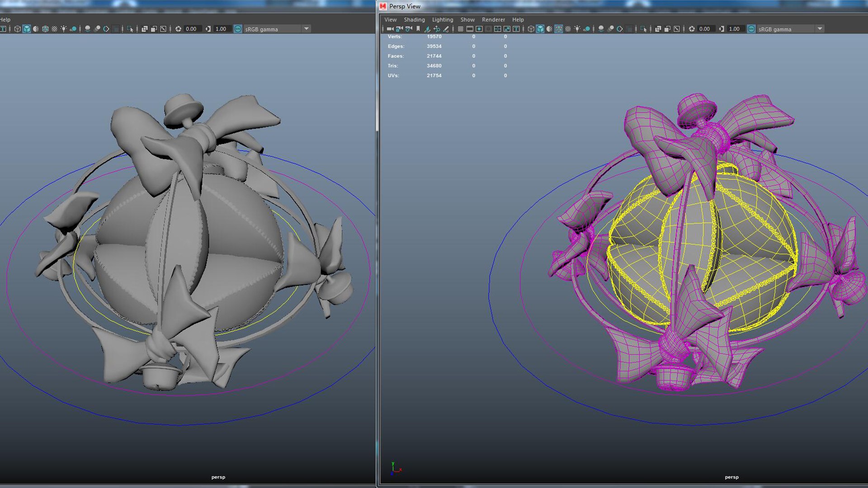Click the Maya icon in Persp View title bar

pyautogui.click(x=383, y=6)
